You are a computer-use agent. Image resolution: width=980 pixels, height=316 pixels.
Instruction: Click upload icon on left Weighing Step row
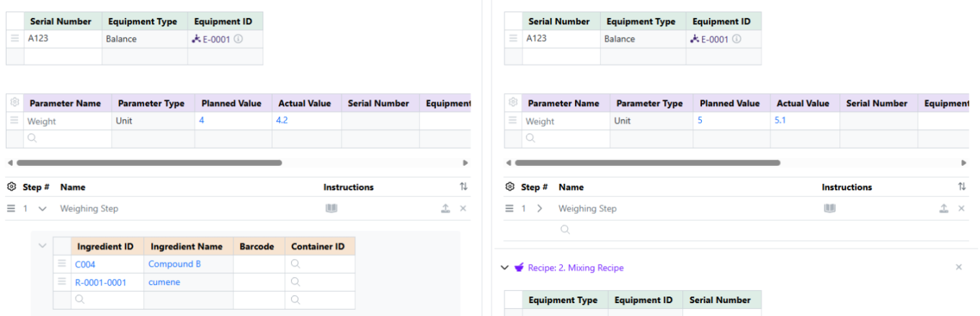pos(445,209)
